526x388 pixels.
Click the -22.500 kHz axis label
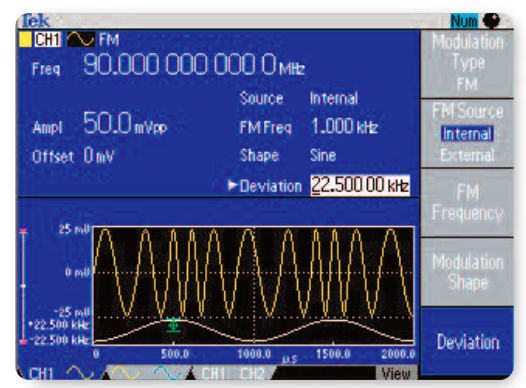pyautogui.click(x=59, y=340)
